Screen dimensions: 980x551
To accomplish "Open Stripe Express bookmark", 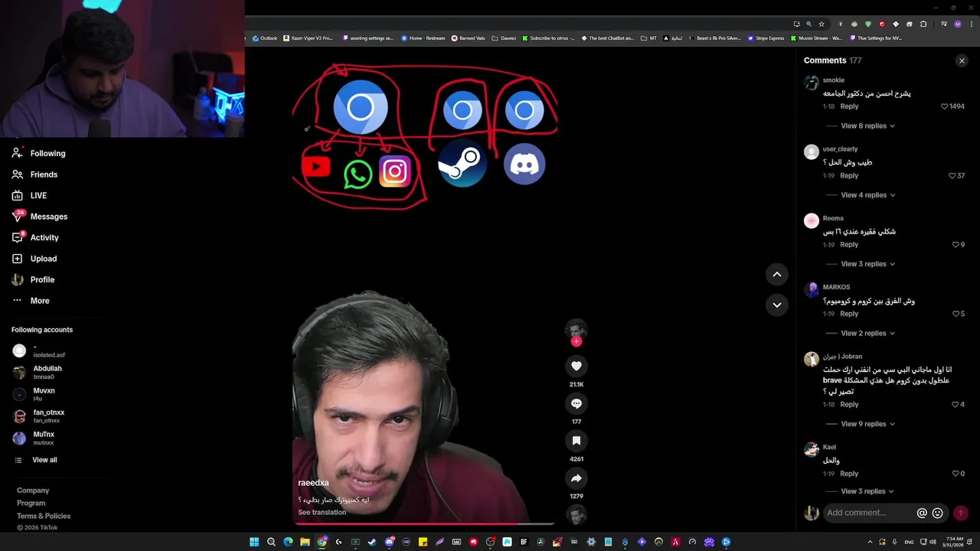I will (x=766, y=37).
